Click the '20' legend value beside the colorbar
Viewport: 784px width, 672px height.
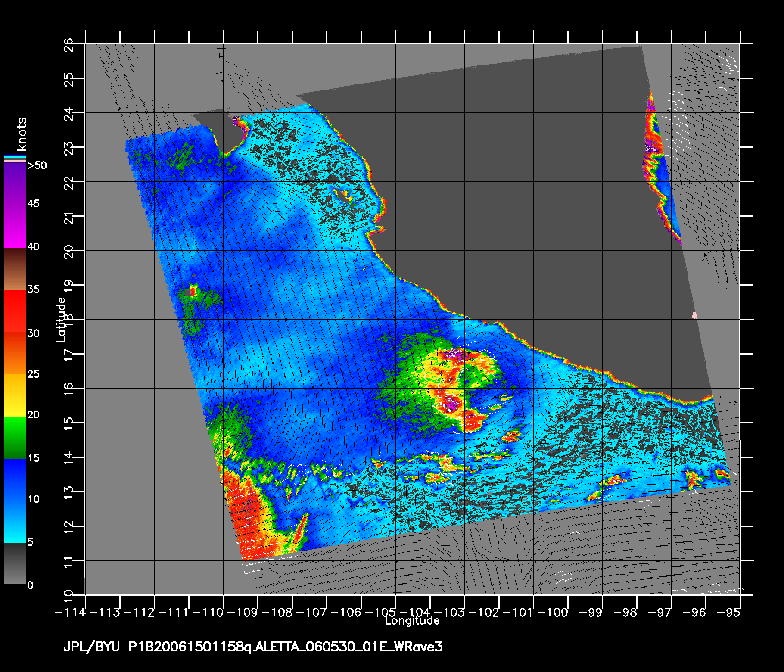point(34,415)
